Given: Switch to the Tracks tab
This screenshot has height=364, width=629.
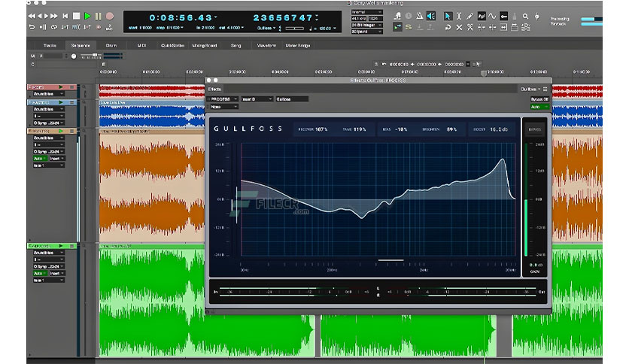Looking at the screenshot, I should pos(50,45).
